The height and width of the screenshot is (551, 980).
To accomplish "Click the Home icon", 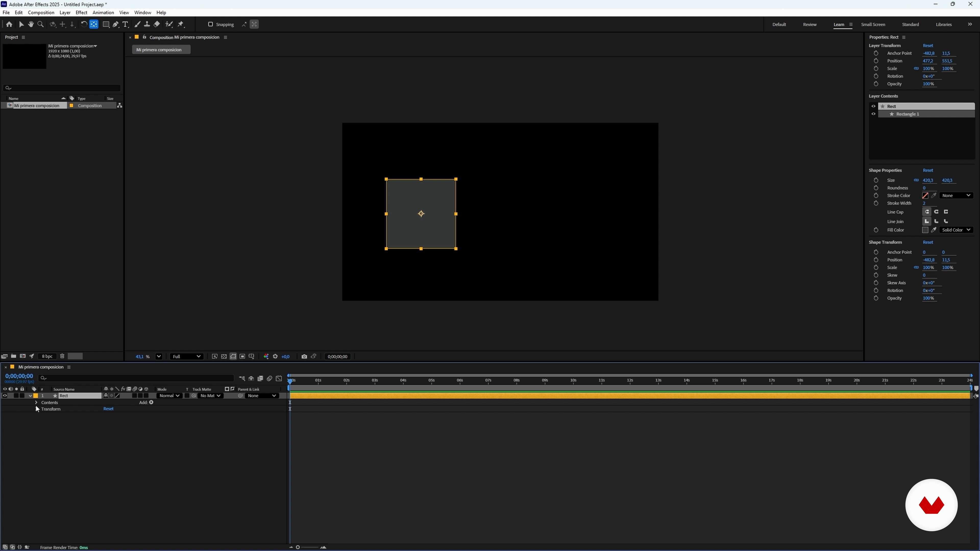I will tap(9, 24).
